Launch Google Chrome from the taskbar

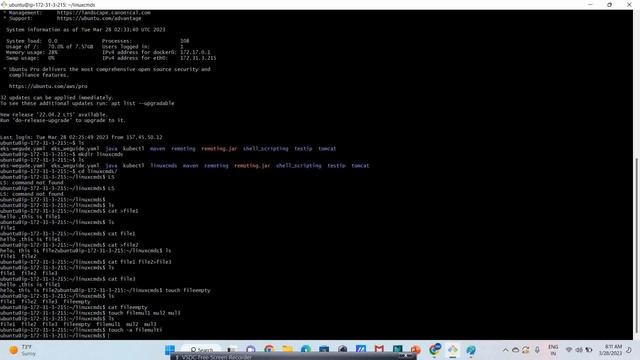269,350
